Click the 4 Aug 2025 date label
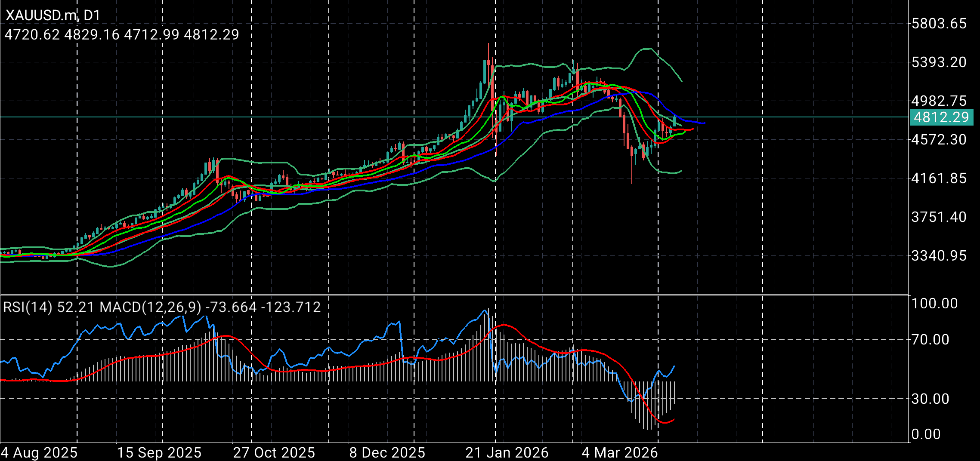The width and height of the screenshot is (980, 461). click(x=39, y=452)
